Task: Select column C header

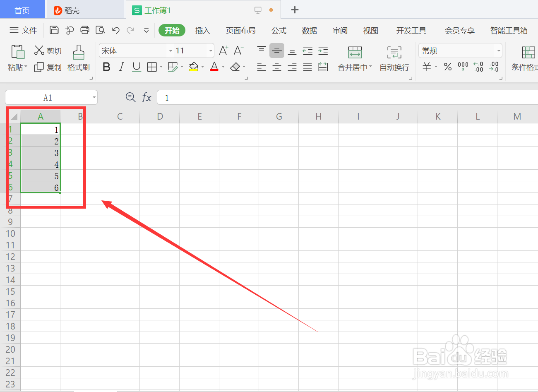Action: tap(120, 116)
